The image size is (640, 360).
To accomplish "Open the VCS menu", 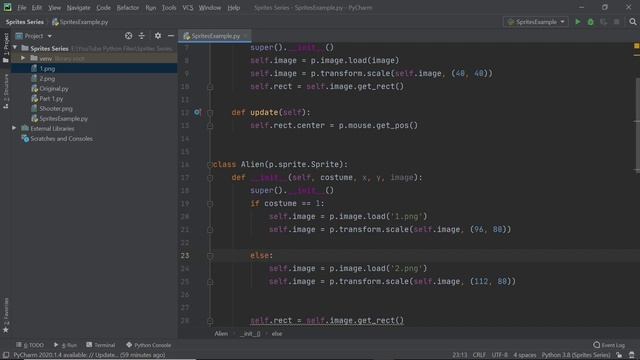I will [x=188, y=7].
